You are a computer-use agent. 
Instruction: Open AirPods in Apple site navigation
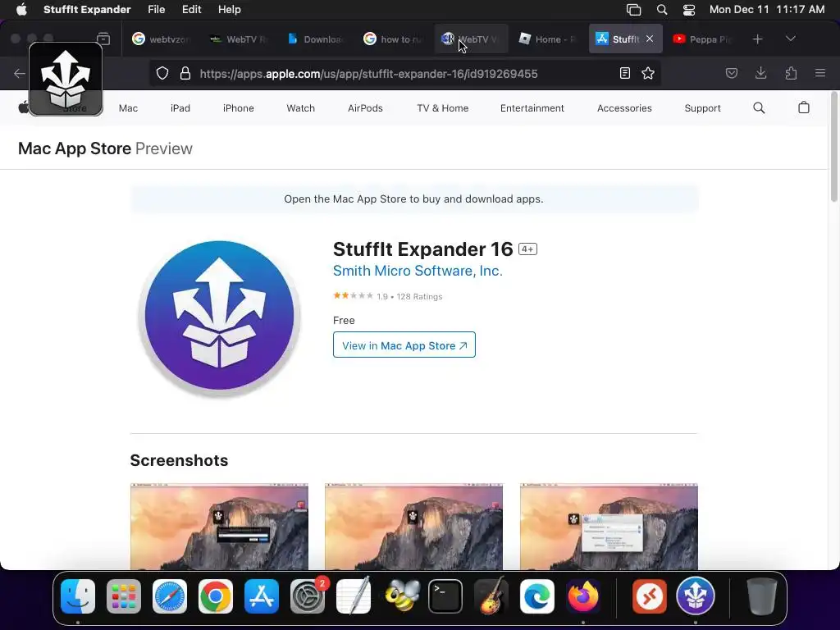365,107
